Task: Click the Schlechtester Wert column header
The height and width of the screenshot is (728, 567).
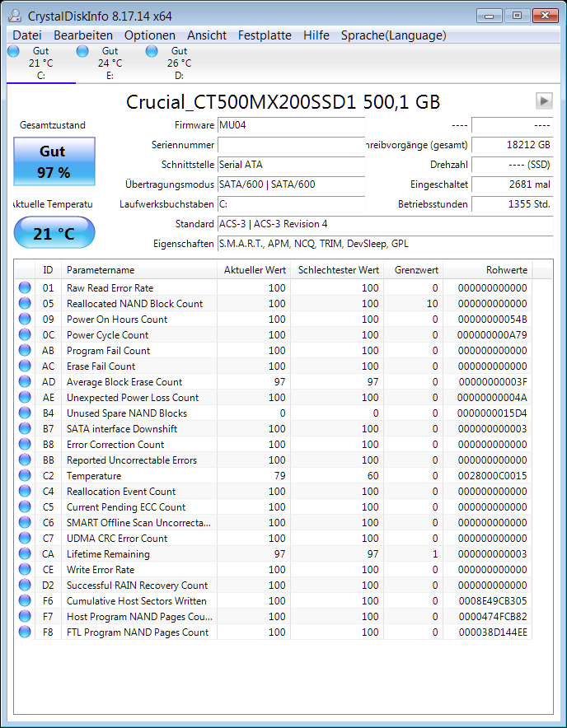Action: pyautogui.click(x=337, y=270)
